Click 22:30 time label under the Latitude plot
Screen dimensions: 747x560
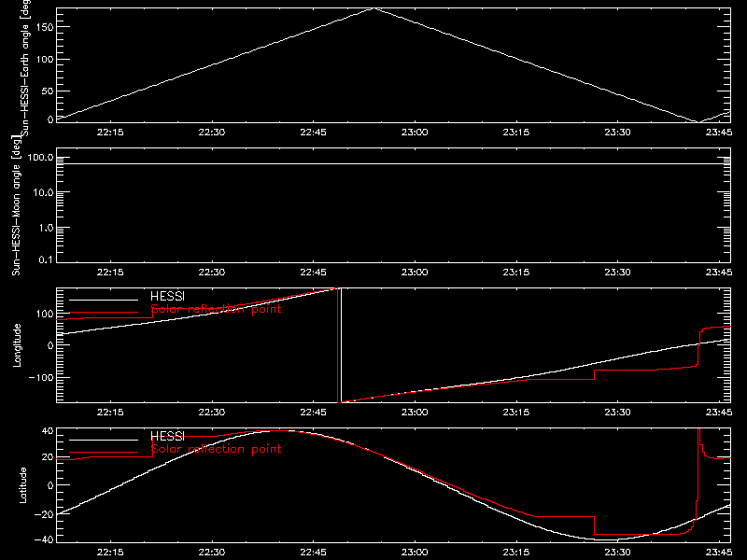[x=212, y=553]
